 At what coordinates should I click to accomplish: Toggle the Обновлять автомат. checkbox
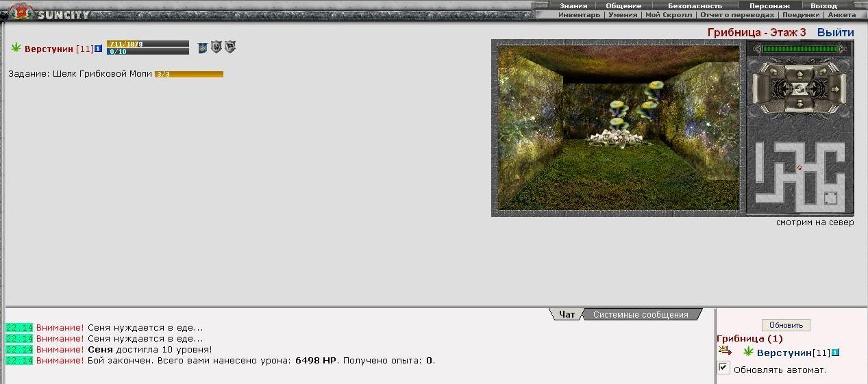(723, 368)
